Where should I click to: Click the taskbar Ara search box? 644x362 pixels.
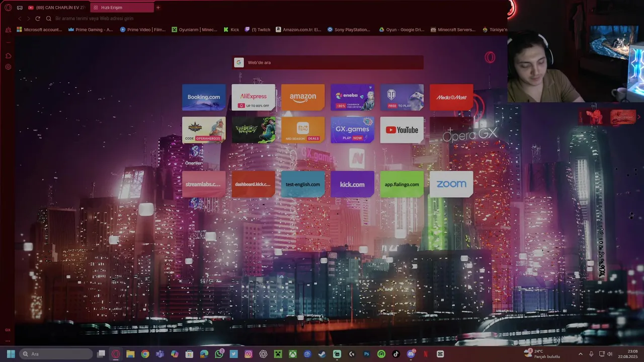(56, 354)
